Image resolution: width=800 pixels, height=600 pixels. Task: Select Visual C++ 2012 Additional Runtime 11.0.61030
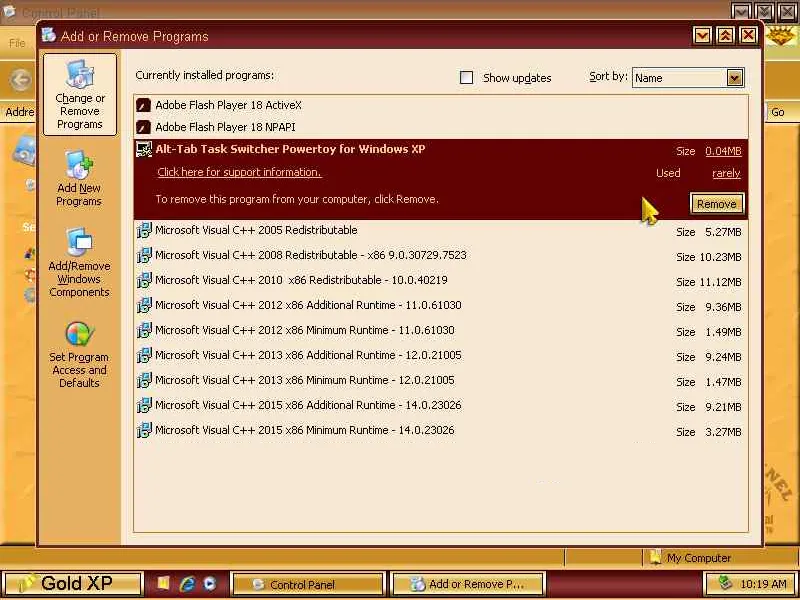(x=441, y=306)
